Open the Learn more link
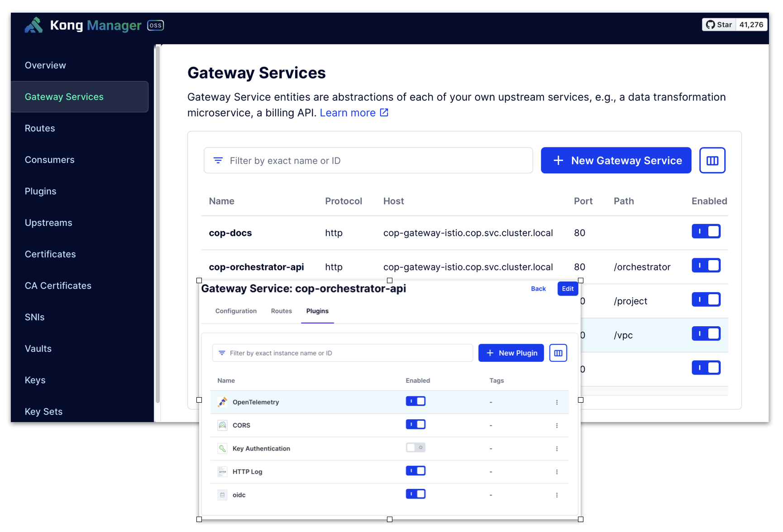783x532 pixels. [x=348, y=113]
